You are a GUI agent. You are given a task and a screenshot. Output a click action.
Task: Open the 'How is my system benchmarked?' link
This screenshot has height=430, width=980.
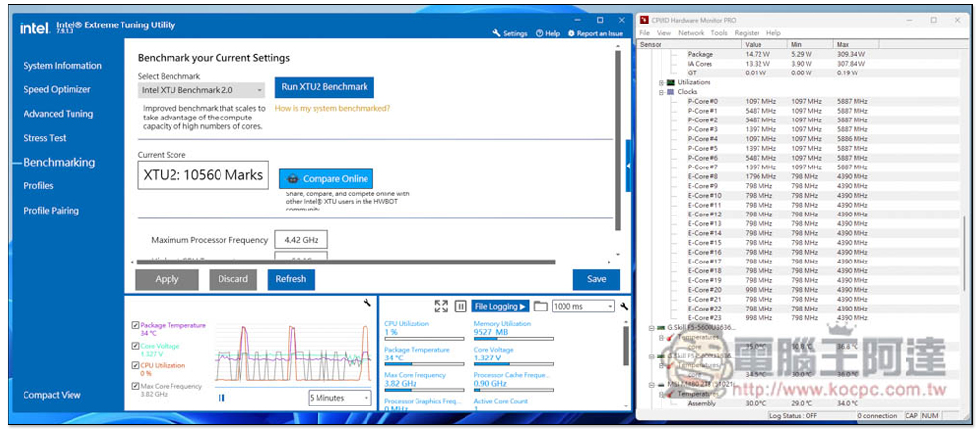coord(332,109)
